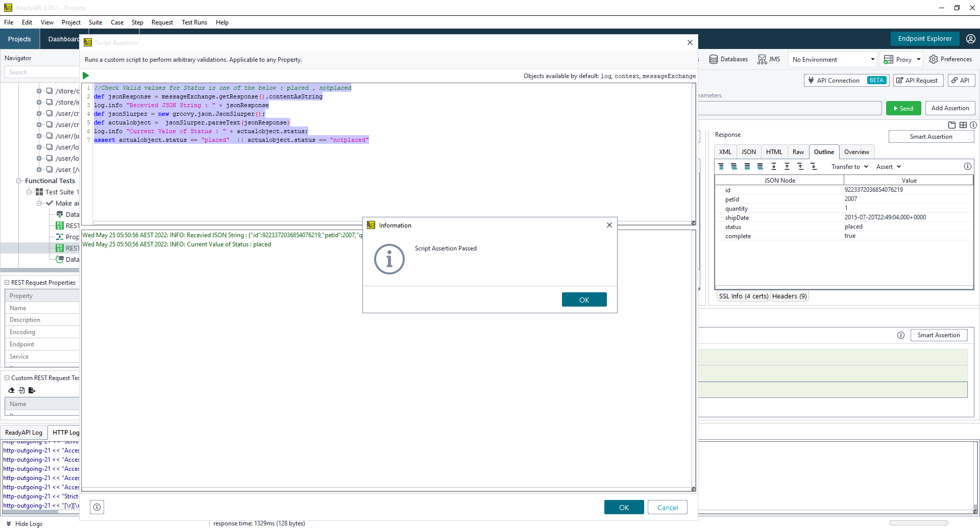This screenshot has height=528, width=980.
Task: Open the ReadyAPI Log tab
Action: coord(24,433)
